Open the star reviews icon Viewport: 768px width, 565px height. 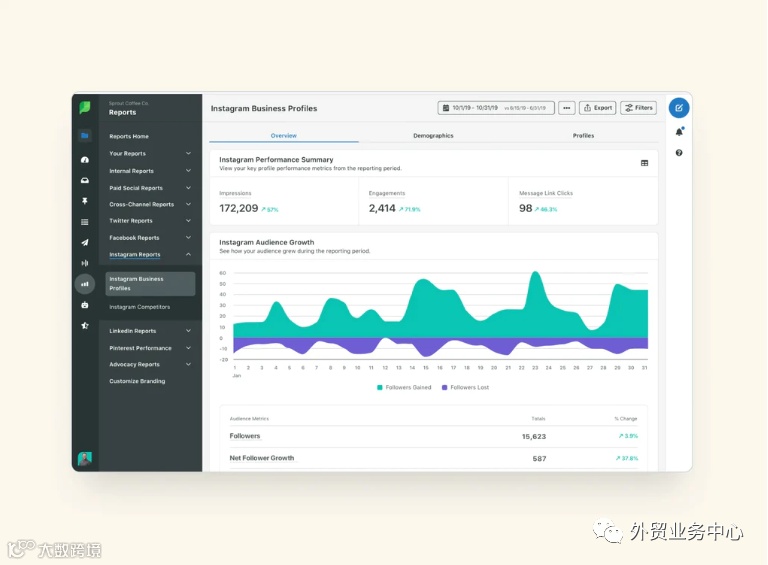coord(85,326)
